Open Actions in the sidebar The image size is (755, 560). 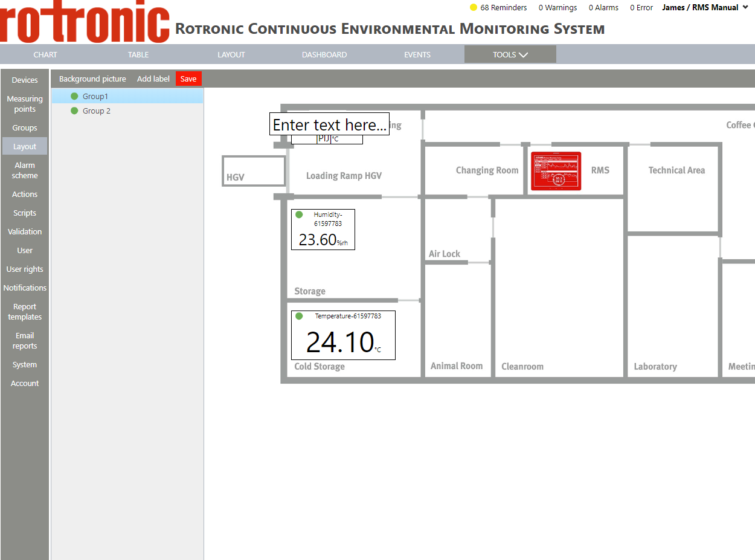[x=25, y=194]
